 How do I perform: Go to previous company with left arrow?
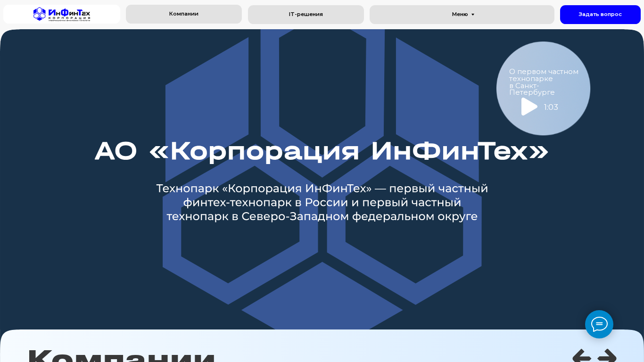(x=582, y=356)
